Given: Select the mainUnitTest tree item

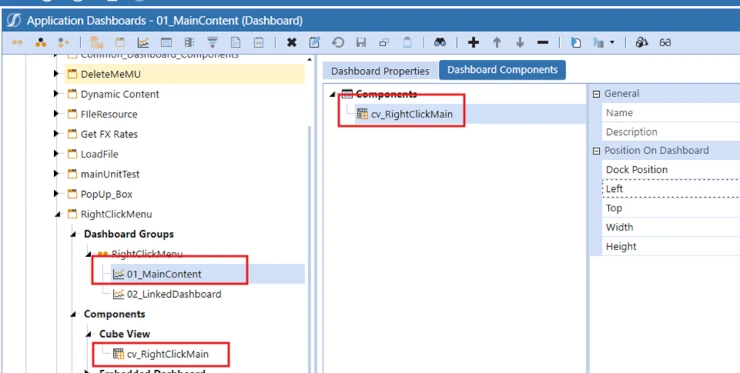Looking at the screenshot, I should pyautogui.click(x=110, y=174).
